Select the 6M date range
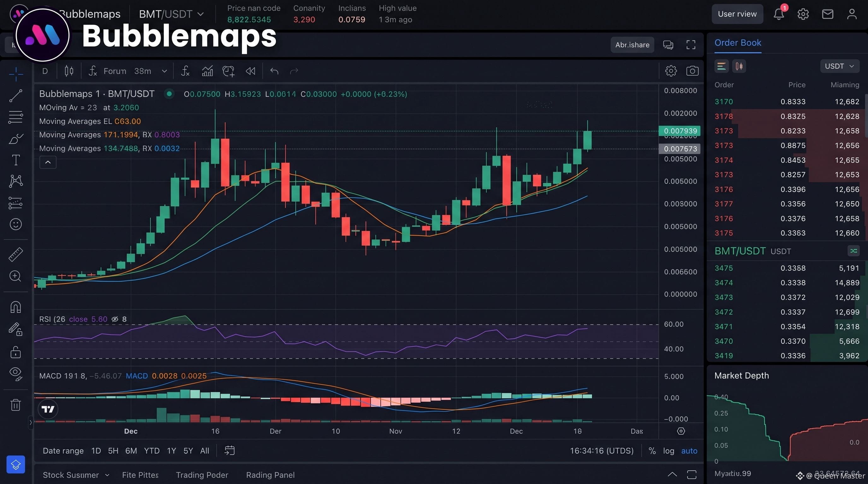 click(131, 451)
